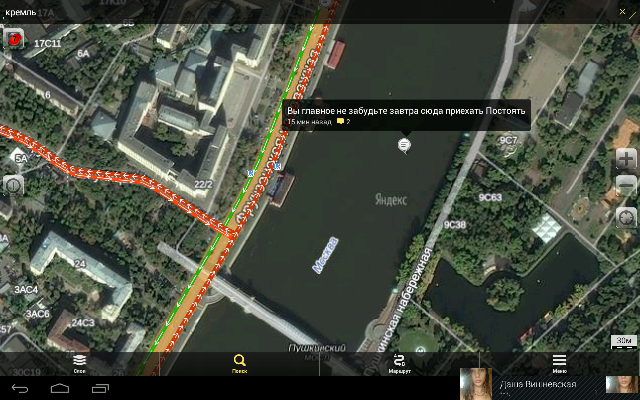640x400 pixels.
Task: Open the Меню tab
Action: pyautogui.click(x=559, y=363)
